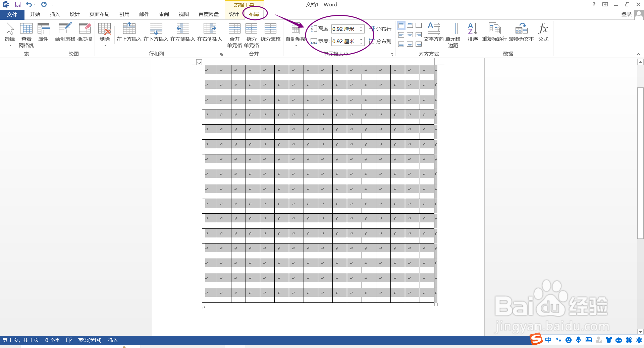
Task: Switch to Page Layout (页面布局) tab
Action: pos(99,14)
